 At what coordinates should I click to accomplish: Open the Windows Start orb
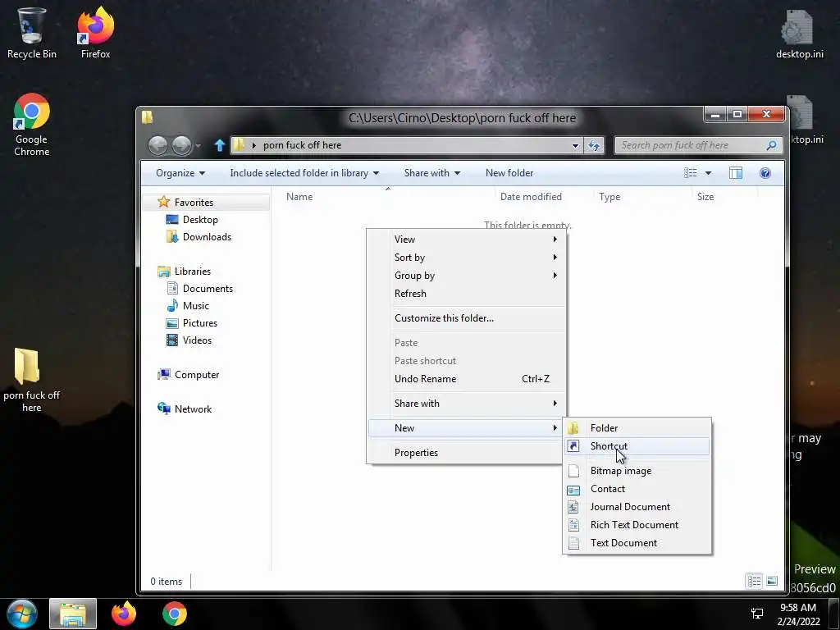click(22, 614)
